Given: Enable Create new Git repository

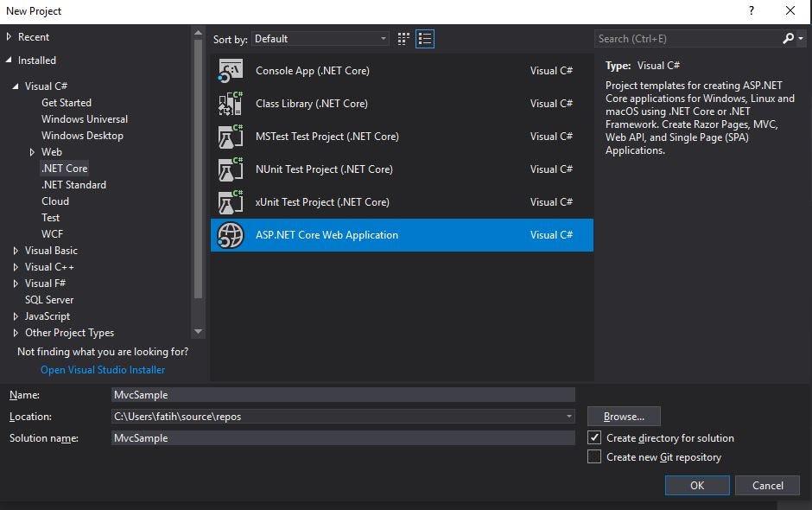Looking at the screenshot, I should [x=594, y=456].
